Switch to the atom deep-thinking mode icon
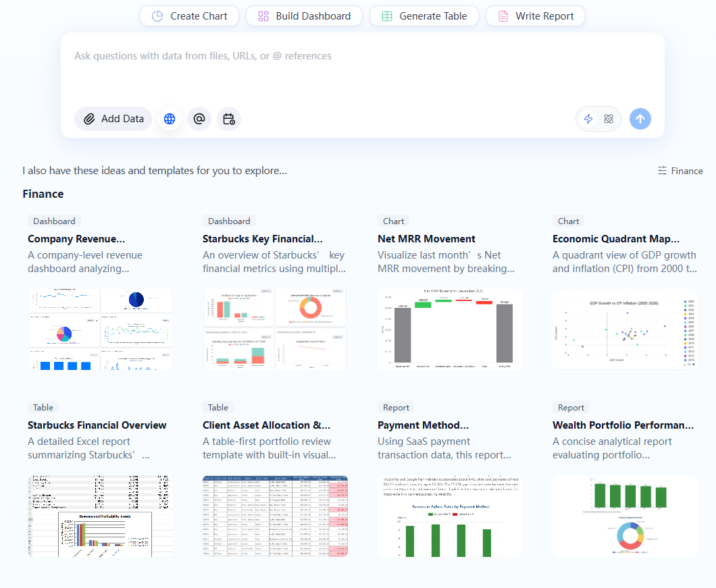716x588 pixels. [x=609, y=119]
